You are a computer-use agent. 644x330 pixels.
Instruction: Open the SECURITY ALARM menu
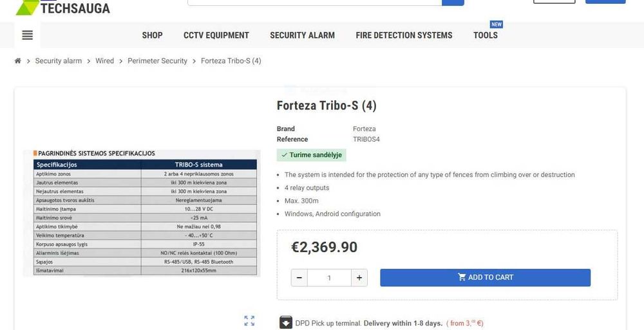(x=302, y=35)
